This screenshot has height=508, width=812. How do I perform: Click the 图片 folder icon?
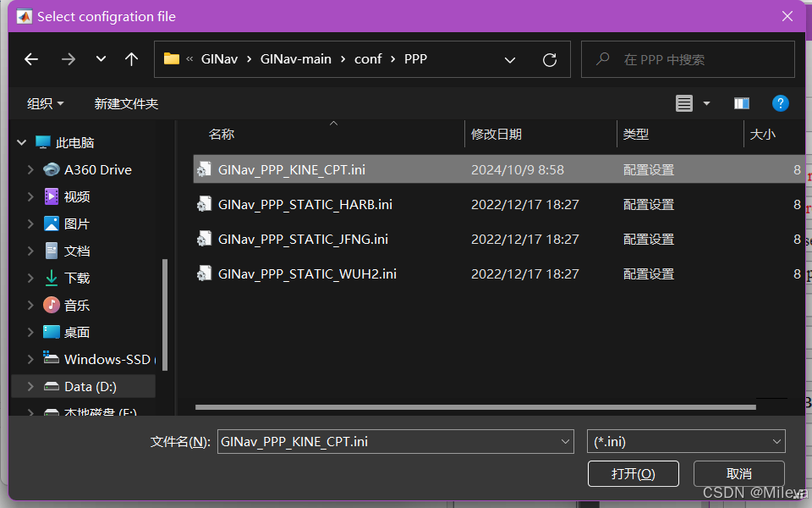(x=52, y=224)
